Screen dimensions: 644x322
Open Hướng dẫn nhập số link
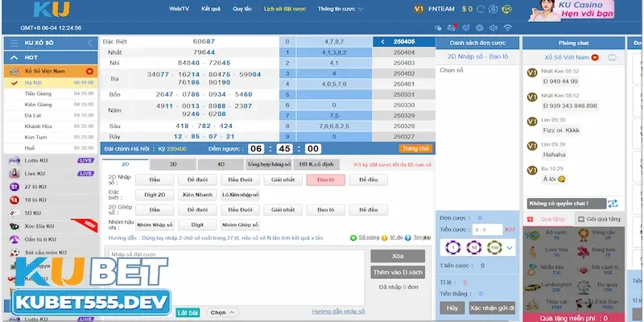(x=338, y=312)
